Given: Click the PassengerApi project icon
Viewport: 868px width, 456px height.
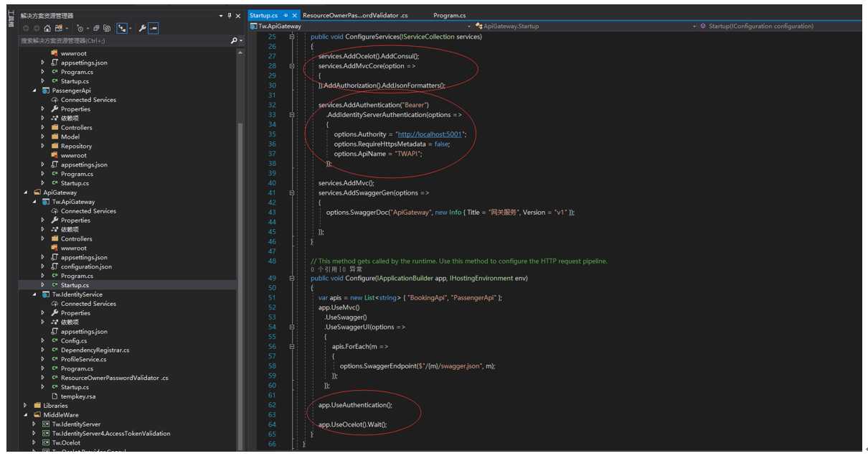Looking at the screenshot, I should pos(46,90).
